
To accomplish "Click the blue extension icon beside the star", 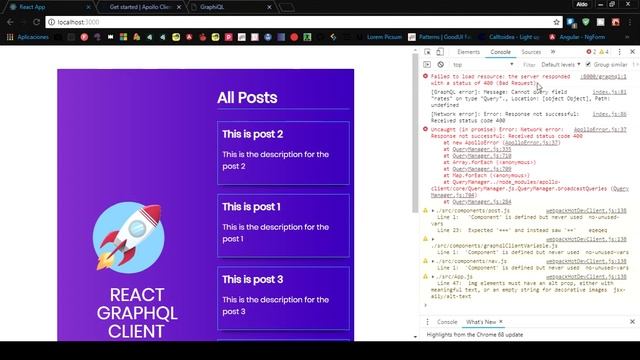I will [x=571, y=22].
